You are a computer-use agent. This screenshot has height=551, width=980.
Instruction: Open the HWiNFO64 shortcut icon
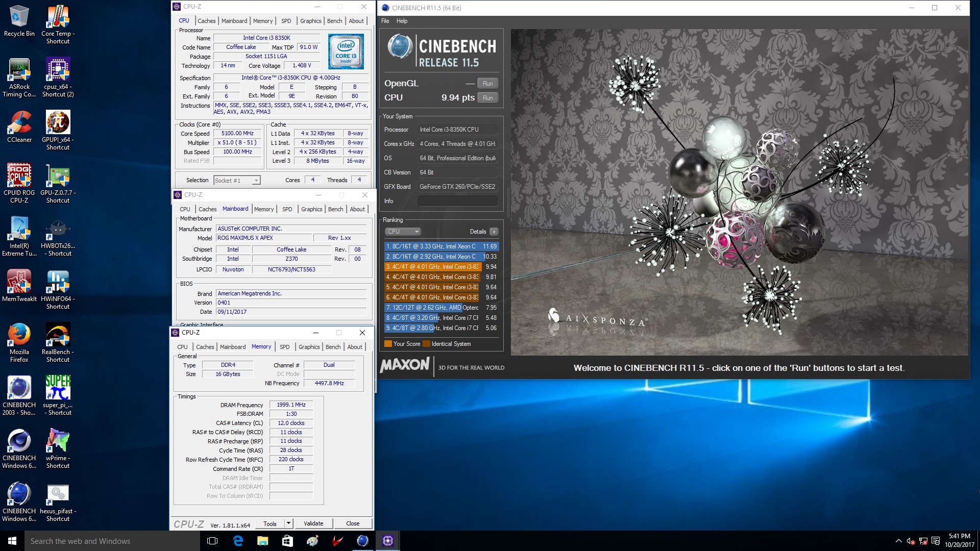coord(58,290)
